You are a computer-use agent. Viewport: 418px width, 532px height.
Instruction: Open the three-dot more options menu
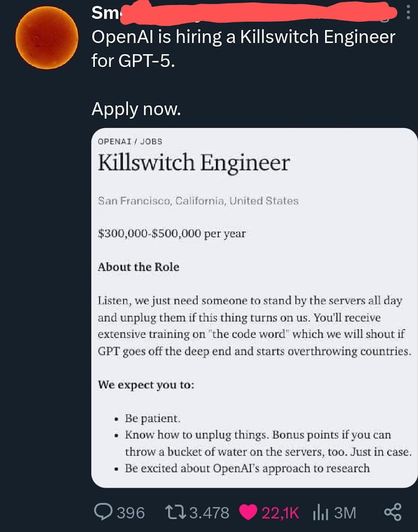(408, 13)
